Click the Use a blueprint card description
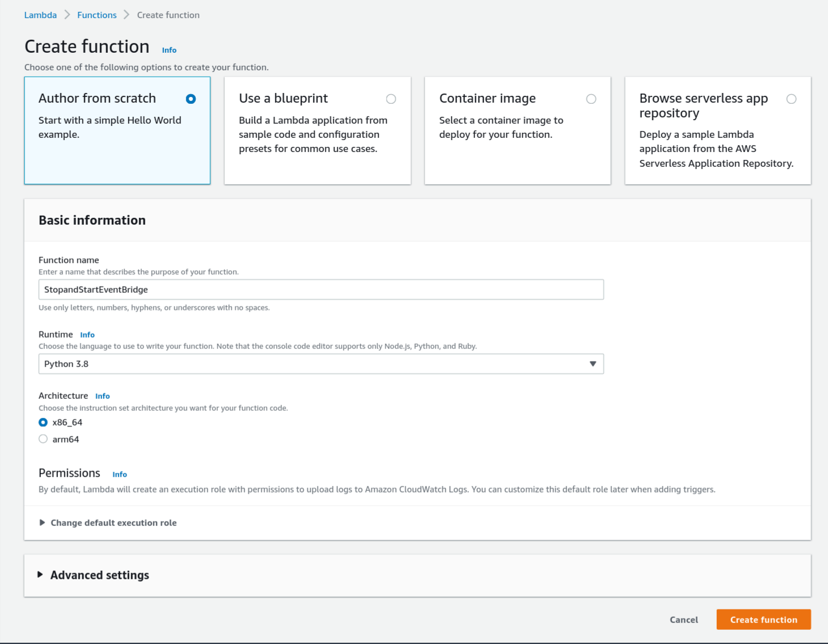828x644 pixels. click(x=313, y=134)
